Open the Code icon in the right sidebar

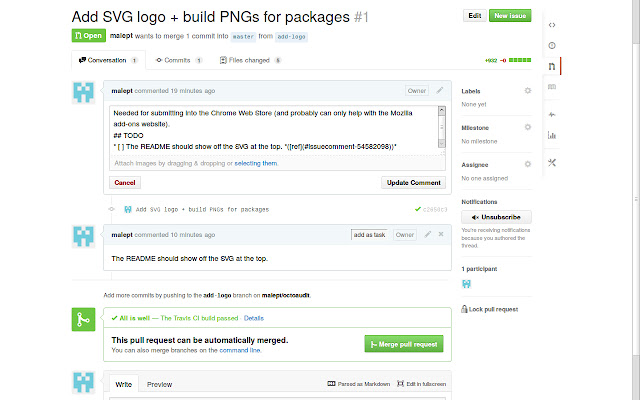(x=553, y=22)
